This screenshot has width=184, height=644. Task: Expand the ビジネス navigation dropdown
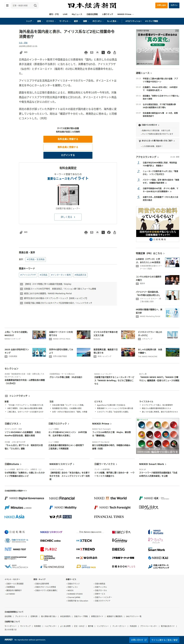(x=51, y=21)
